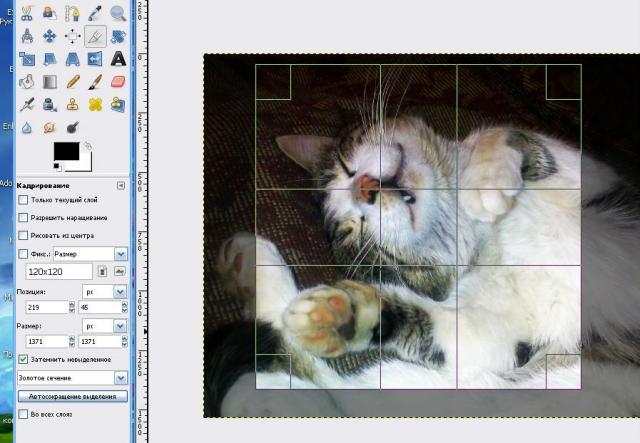Select the Bucket Fill tool
The image size is (640, 443).
(27, 82)
